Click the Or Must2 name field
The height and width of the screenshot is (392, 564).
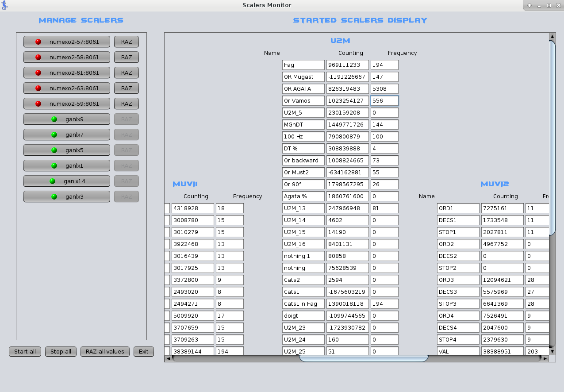coord(303,173)
